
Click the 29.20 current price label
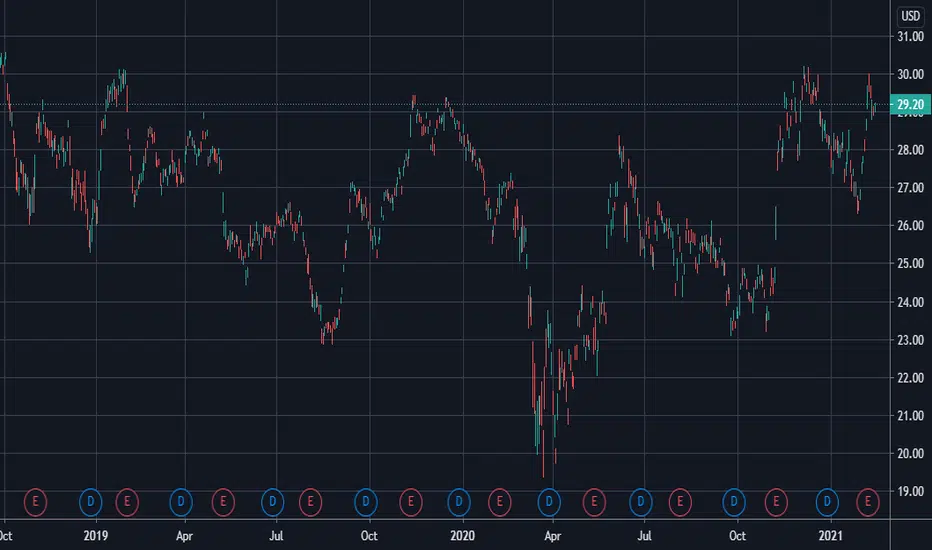click(x=910, y=105)
